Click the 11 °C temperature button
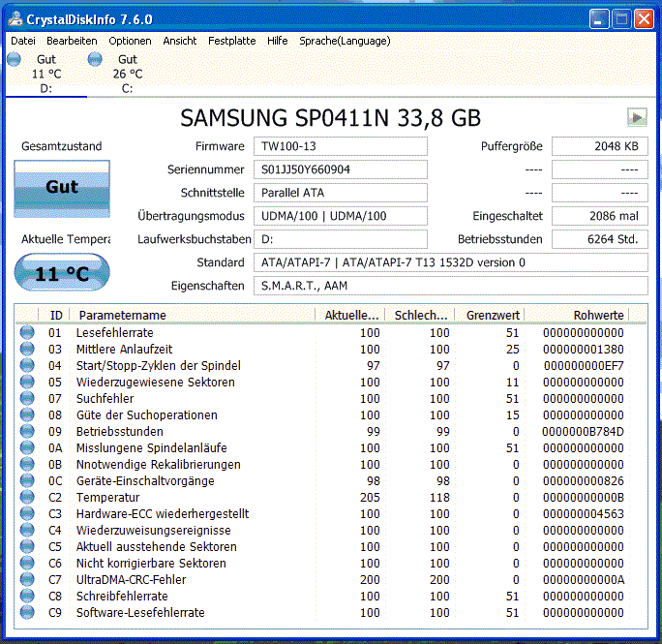The height and width of the screenshot is (644, 662). point(62,272)
